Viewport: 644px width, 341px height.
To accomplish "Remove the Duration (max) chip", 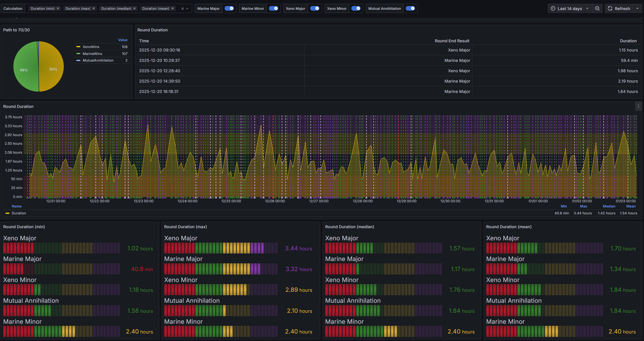I will coord(94,9).
